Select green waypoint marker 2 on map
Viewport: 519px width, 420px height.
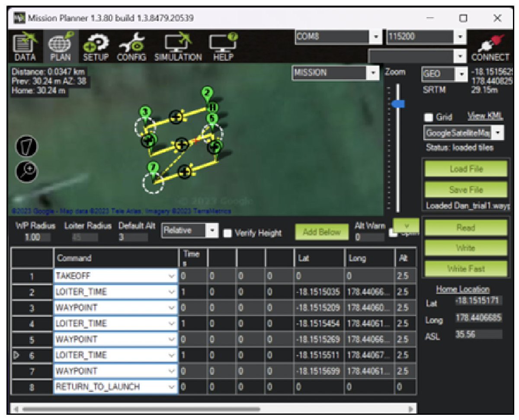208,93
